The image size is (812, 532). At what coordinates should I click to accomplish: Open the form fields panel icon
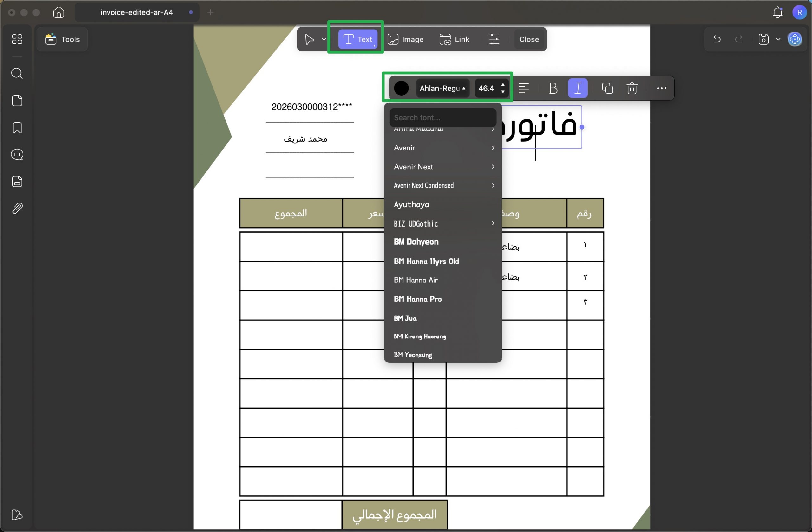click(17, 181)
